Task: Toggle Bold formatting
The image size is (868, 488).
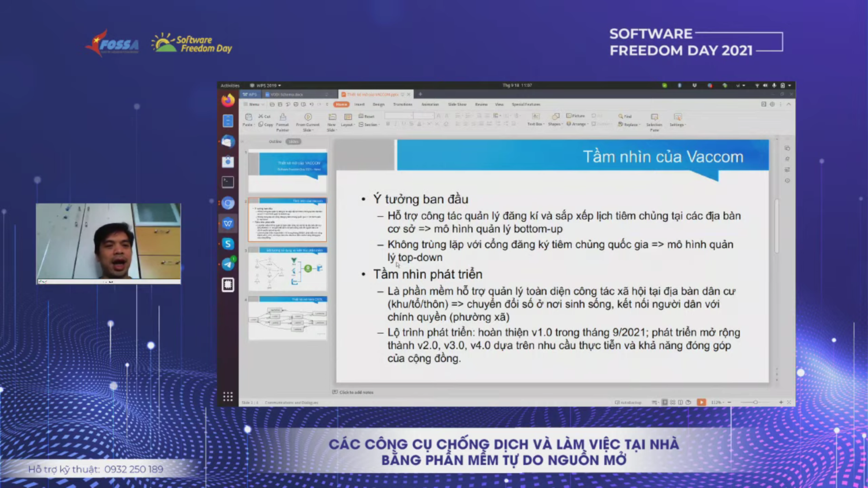Action: pos(388,124)
